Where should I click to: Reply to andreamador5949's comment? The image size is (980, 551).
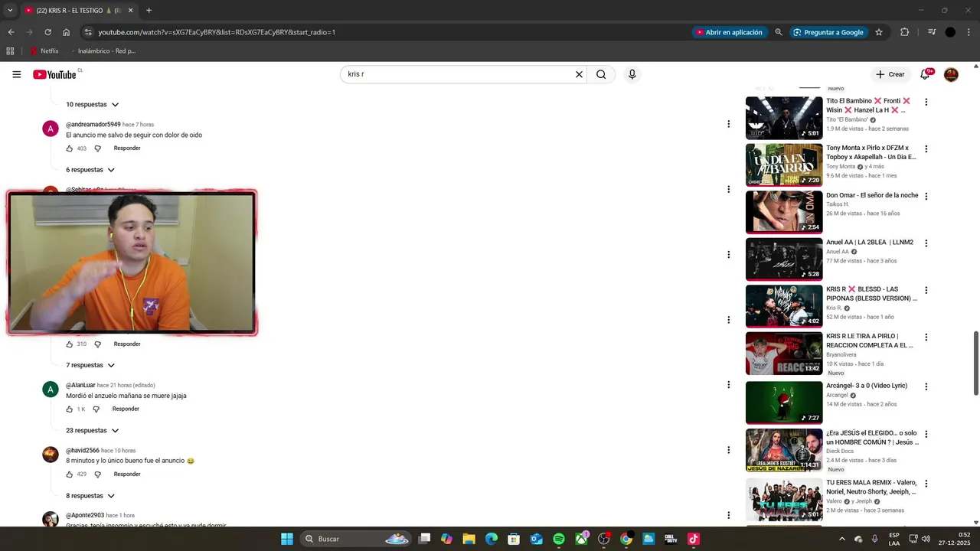[127, 148]
